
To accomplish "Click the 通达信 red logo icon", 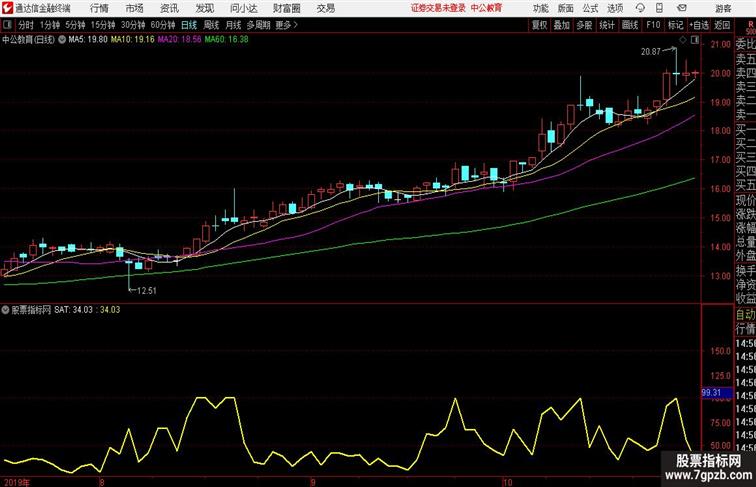I will pos(8,8).
